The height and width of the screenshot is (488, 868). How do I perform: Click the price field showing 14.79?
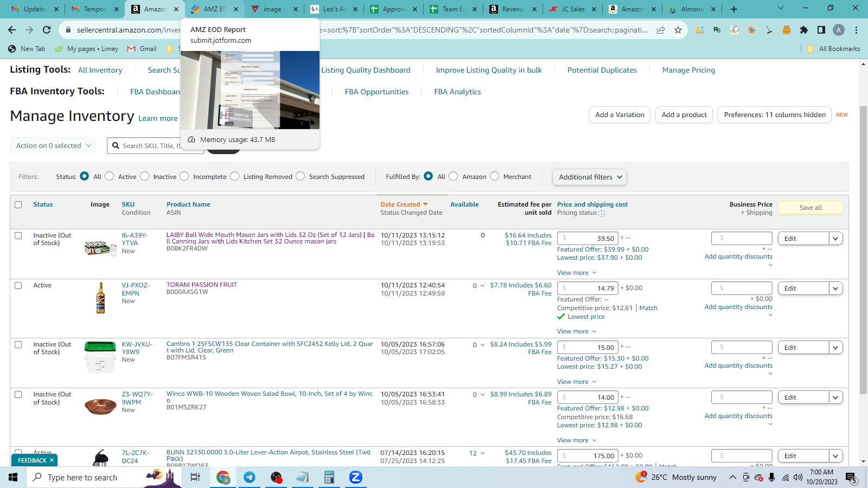[x=588, y=288]
